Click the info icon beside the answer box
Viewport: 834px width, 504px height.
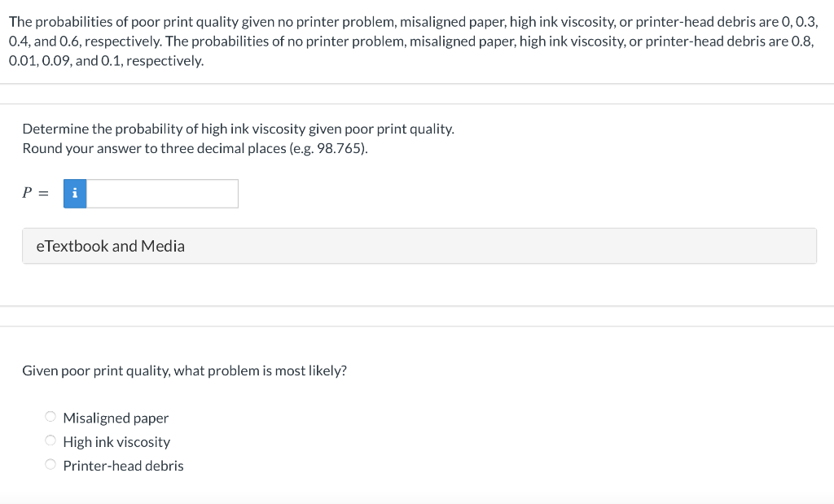pos(74,193)
